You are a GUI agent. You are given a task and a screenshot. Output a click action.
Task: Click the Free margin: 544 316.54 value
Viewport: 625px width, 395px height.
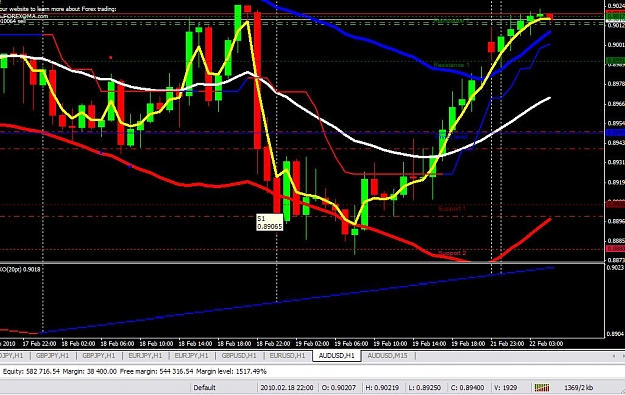(156, 371)
